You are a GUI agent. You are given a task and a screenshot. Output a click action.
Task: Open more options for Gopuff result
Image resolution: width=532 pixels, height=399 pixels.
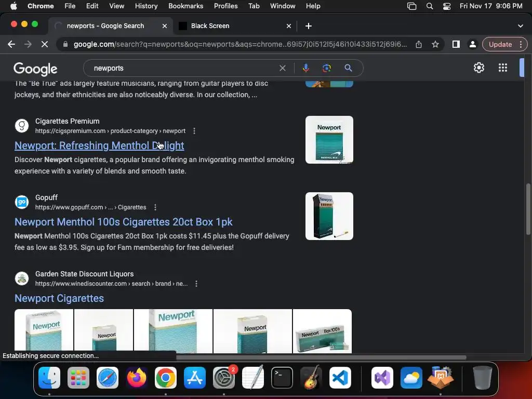[155, 207]
